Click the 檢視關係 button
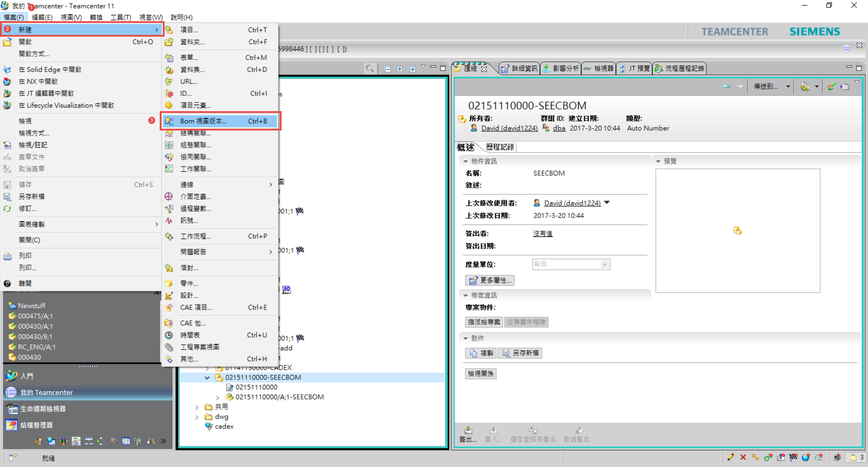This screenshot has height=467, width=868. [481, 374]
